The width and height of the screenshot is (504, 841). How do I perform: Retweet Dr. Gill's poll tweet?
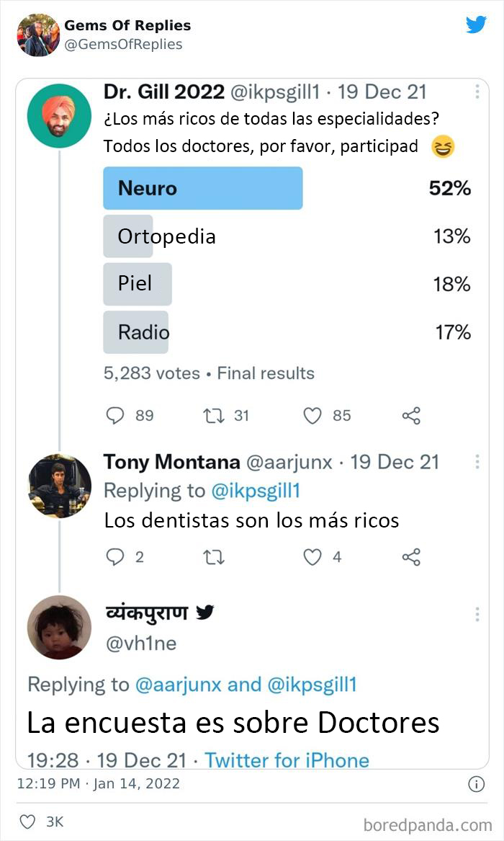(214, 416)
